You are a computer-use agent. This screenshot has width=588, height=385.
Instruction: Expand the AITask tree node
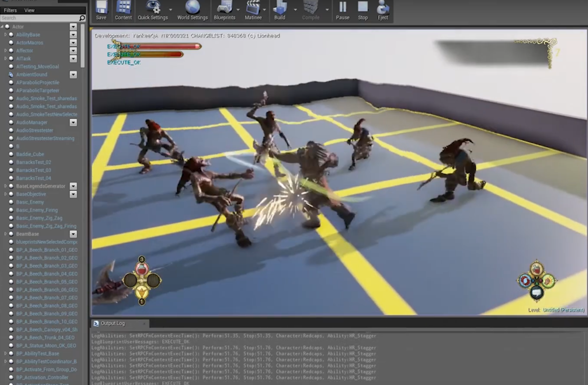pyautogui.click(x=5, y=58)
